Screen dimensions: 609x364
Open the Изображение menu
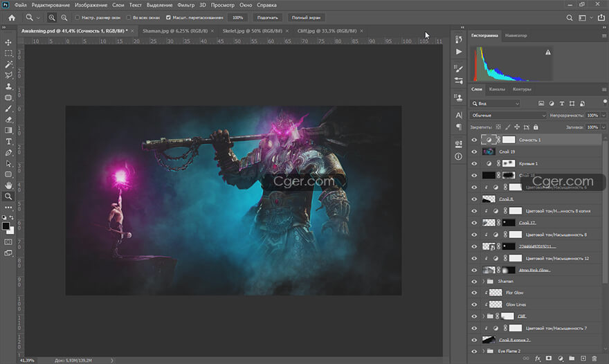point(91,5)
